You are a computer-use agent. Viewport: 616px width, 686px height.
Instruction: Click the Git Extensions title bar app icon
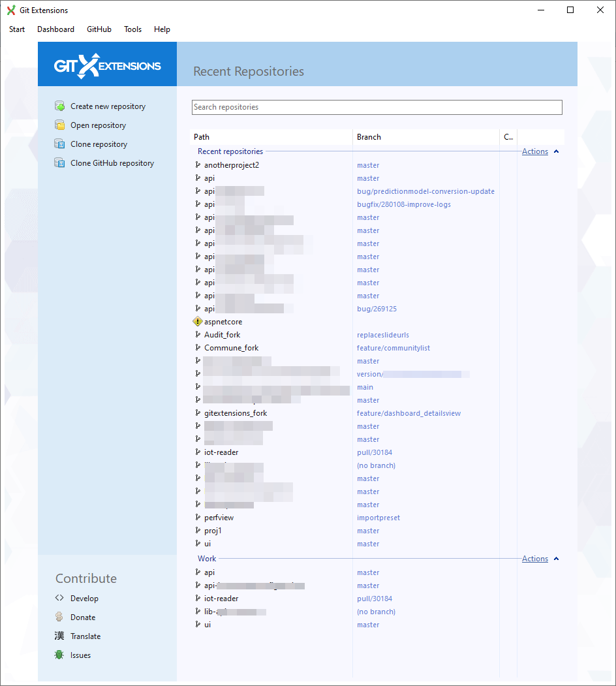[11, 10]
